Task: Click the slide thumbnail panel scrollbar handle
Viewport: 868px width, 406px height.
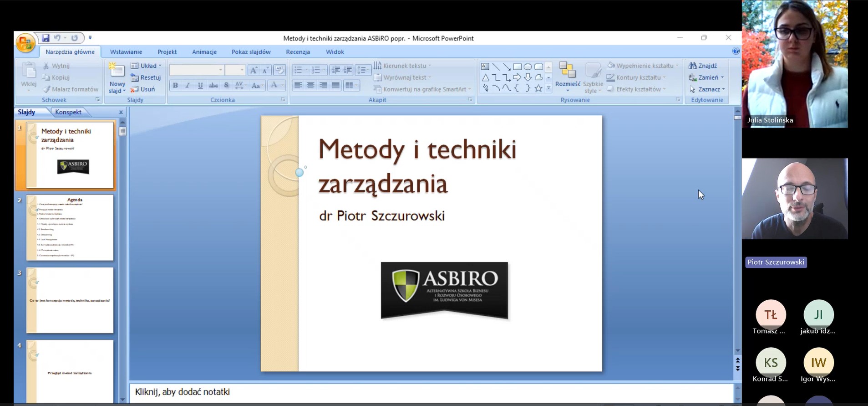Action: coord(122,132)
